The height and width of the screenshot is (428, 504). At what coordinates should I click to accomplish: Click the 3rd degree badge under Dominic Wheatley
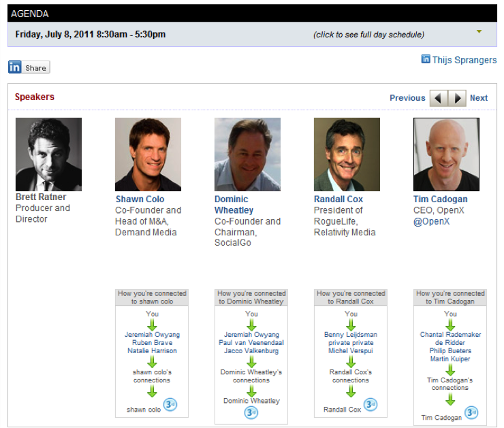(251, 412)
